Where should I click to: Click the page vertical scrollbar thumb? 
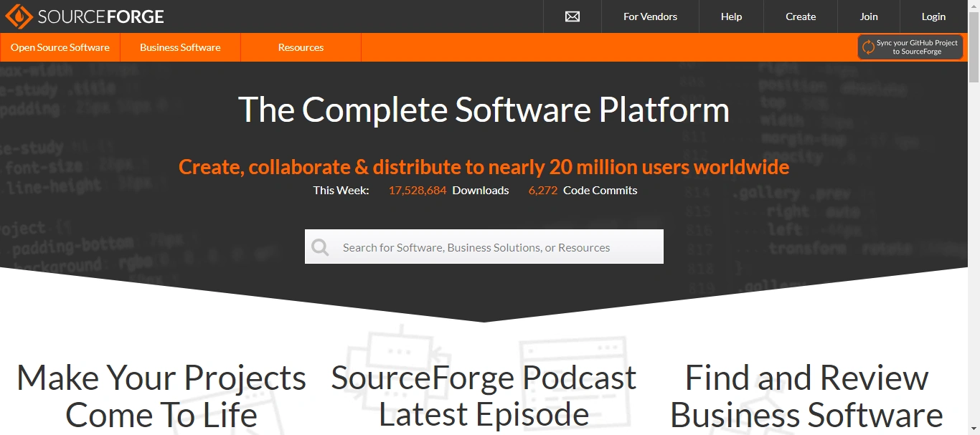[x=974, y=47]
